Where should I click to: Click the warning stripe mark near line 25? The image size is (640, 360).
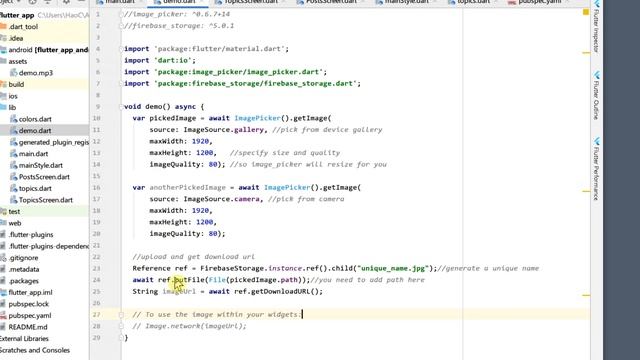586,295
